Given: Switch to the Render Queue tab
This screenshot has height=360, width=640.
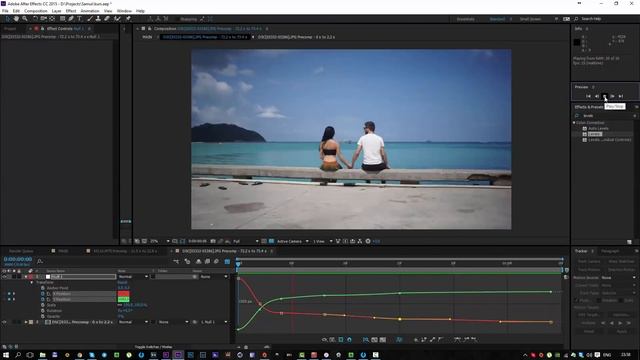Looking at the screenshot, I should coord(21,251).
